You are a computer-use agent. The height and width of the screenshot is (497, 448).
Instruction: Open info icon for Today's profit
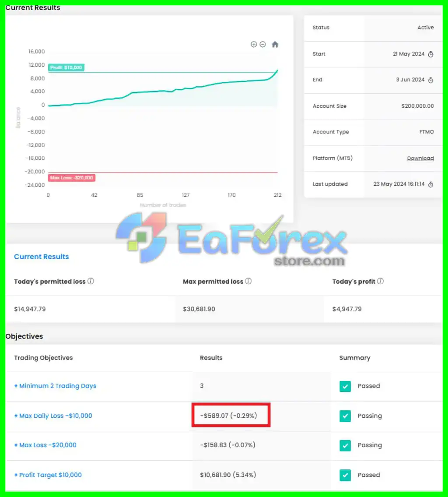click(x=380, y=281)
